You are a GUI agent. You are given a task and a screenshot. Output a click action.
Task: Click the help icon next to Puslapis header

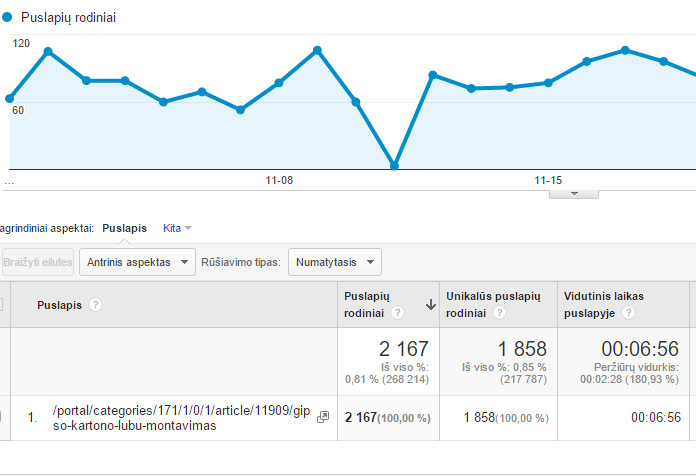[95, 305]
